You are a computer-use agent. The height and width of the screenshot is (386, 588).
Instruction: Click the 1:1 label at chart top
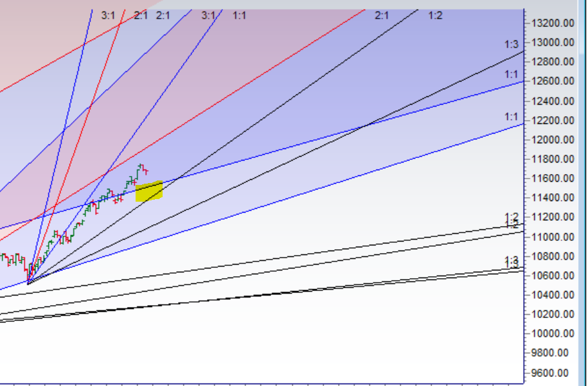click(x=239, y=15)
